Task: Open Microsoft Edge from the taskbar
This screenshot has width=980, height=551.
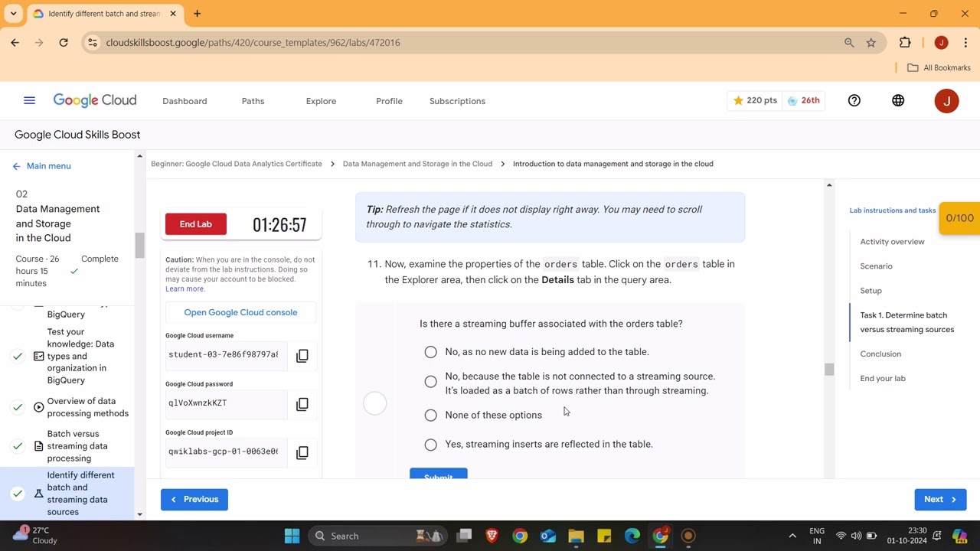Action: tap(632, 536)
